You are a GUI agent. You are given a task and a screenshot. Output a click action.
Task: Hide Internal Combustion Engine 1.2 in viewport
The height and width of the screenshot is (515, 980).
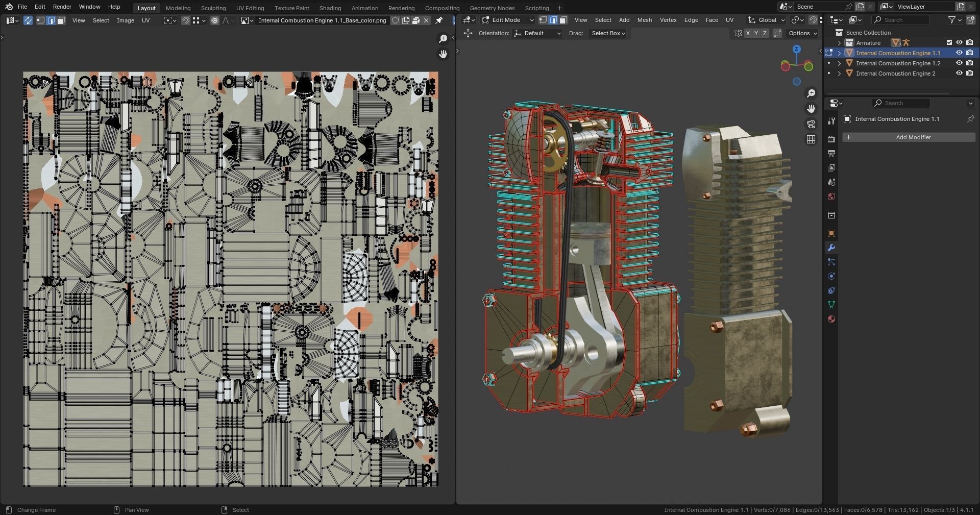coord(959,63)
